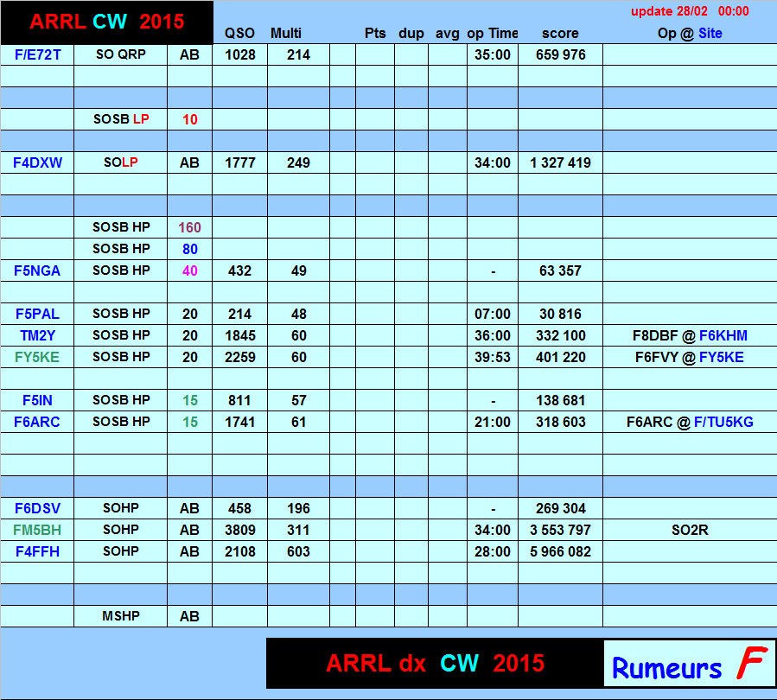The height and width of the screenshot is (700, 777).
Task: Click the QSO count 1845
Action: tap(239, 335)
